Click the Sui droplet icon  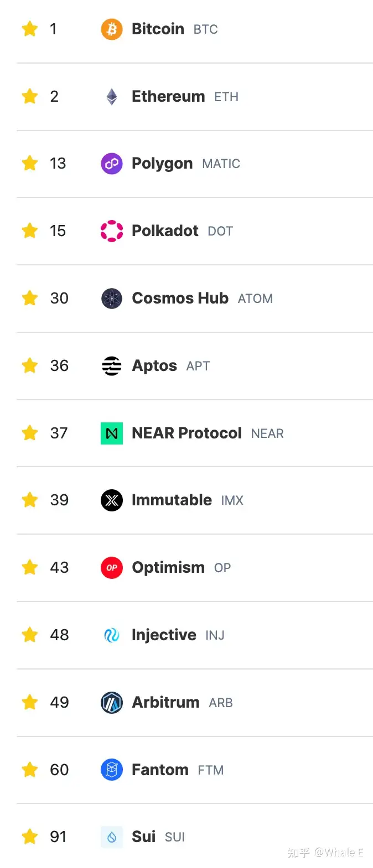(x=112, y=837)
